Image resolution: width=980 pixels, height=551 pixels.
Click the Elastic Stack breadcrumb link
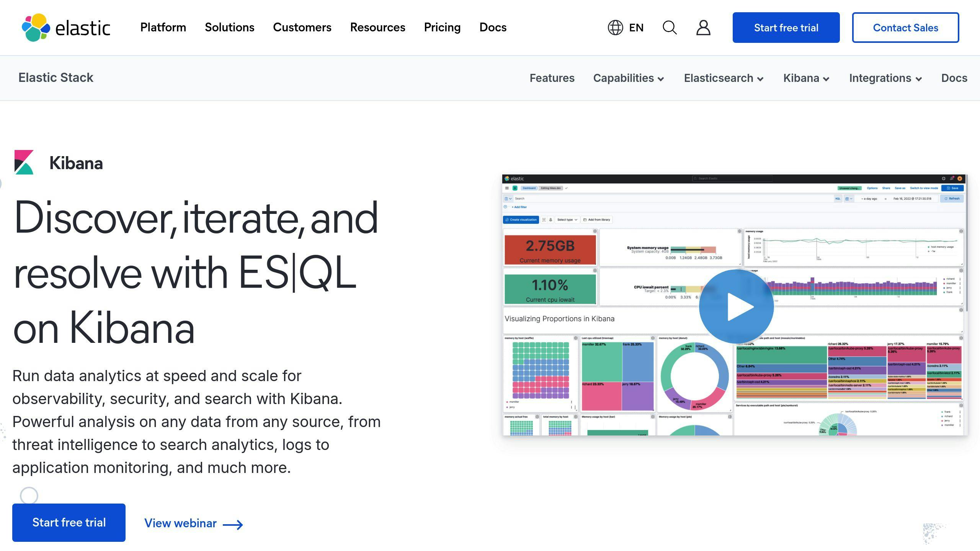[x=56, y=77]
